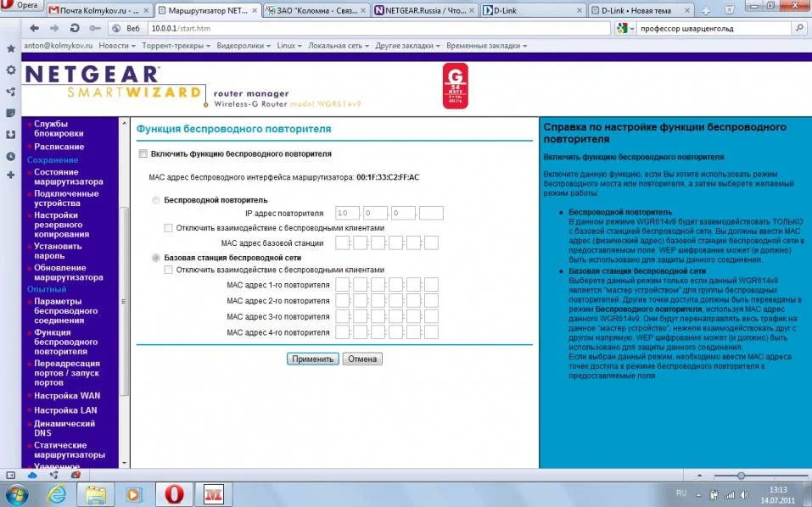Open Настройка WAN in router menu
The image size is (812, 507).
(67, 396)
